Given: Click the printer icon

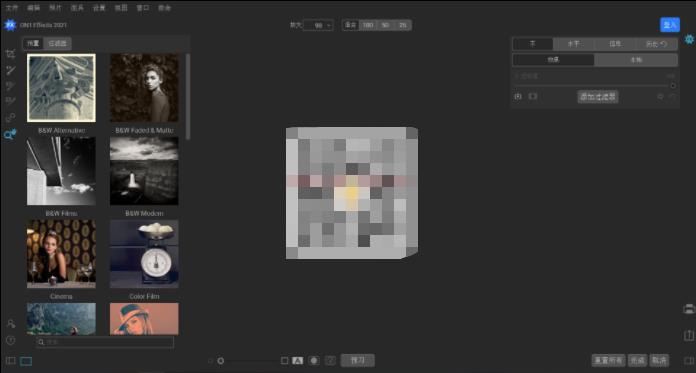Looking at the screenshot, I should pyautogui.click(x=689, y=309).
